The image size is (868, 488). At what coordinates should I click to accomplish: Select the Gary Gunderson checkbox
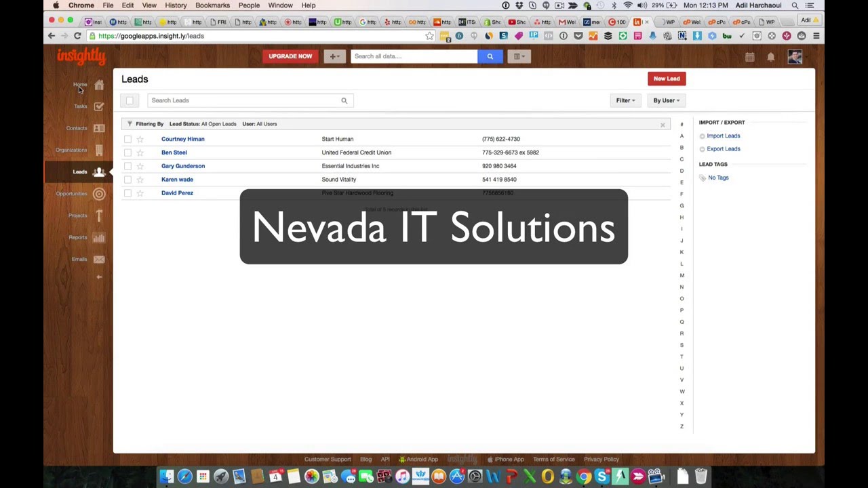(x=127, y=166)
